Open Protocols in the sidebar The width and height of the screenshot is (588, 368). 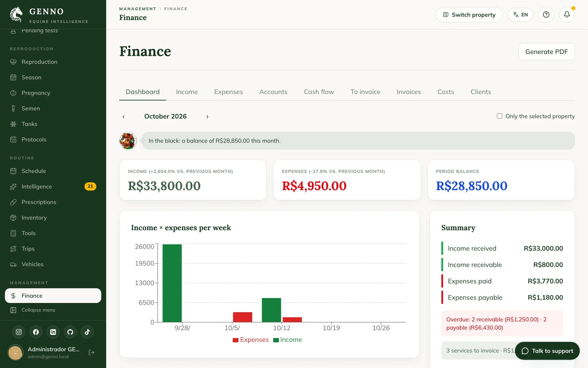click(53, 140)
